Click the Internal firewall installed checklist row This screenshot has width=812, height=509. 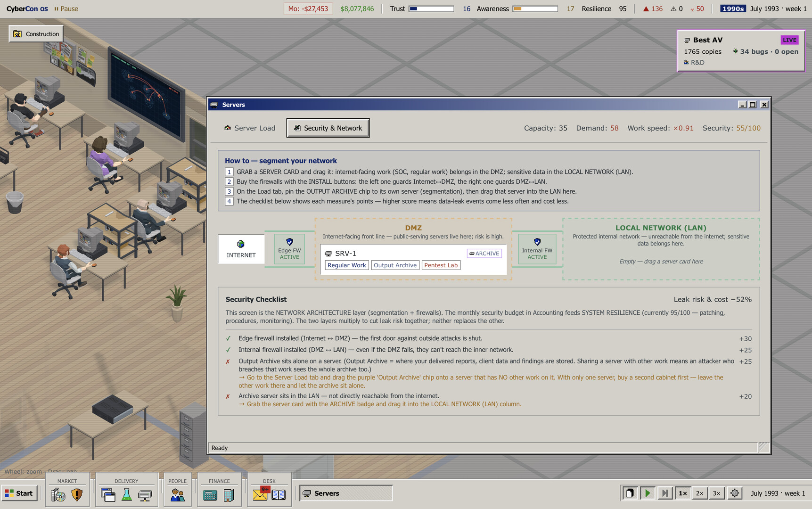click(488, 350)
